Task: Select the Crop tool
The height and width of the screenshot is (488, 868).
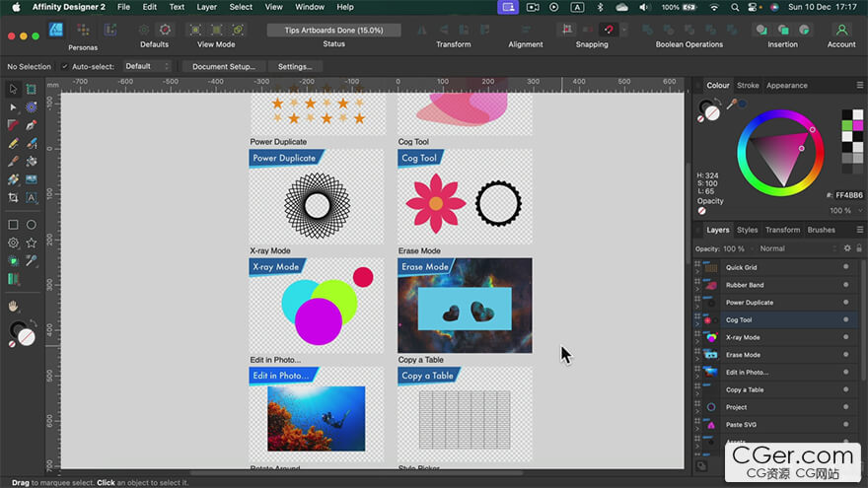Action: tap(13, 197)
